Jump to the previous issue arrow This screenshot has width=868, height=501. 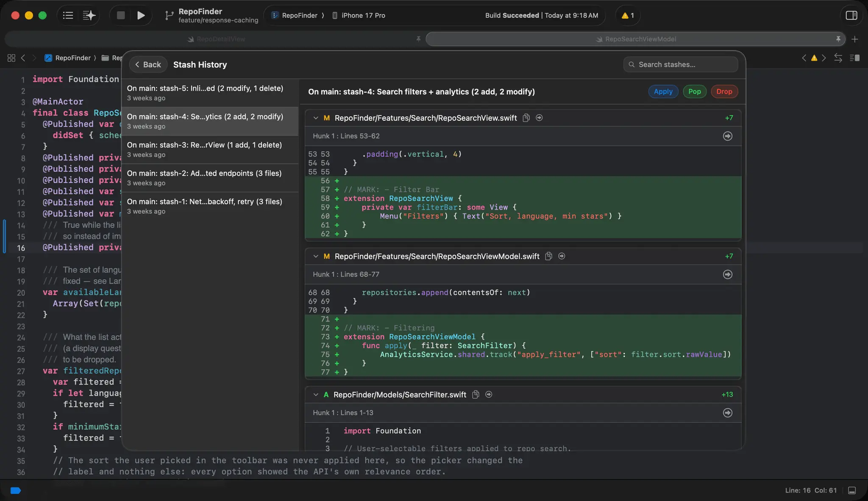pyautogui.click(x=804, y=58)
